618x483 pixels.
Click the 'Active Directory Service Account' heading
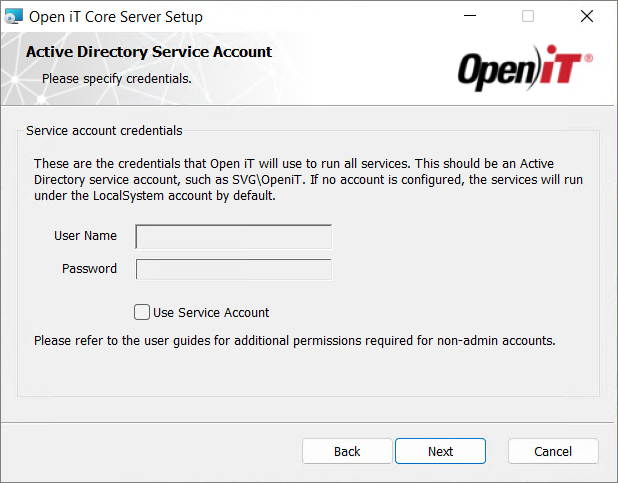click(x=149, y=52)
